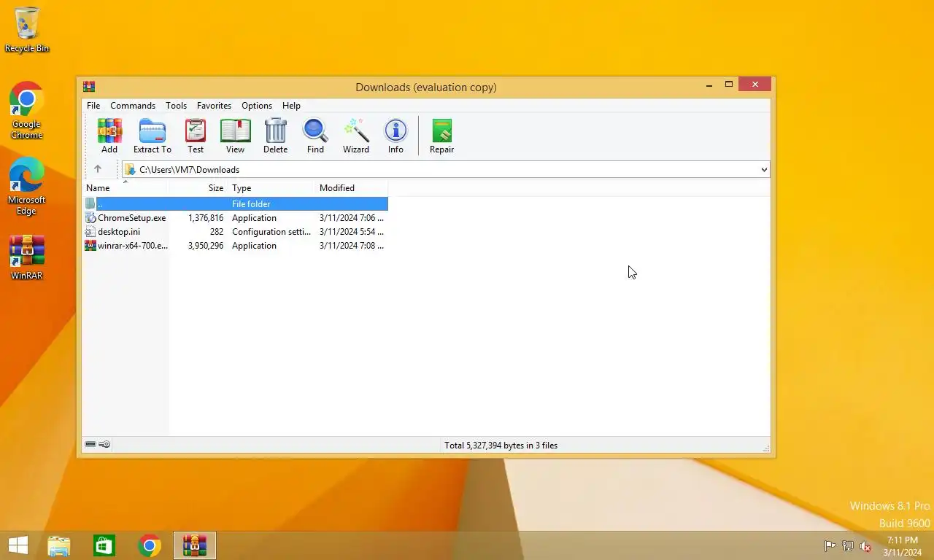Click the muted volume tray icon
The width and height of the screenshot is (934, 560).
(x=865, y=545)
